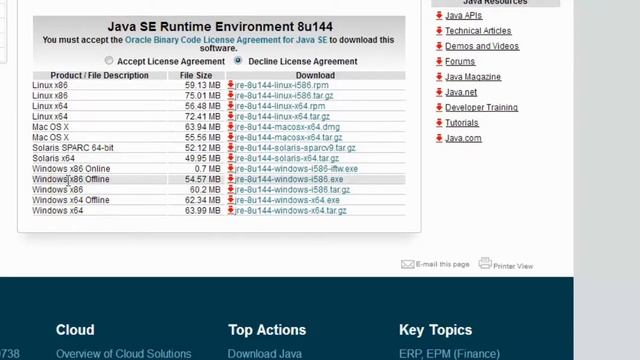Open ERP, EPM (Finance) footer link

pyautogui.click(x=449, y=354)
